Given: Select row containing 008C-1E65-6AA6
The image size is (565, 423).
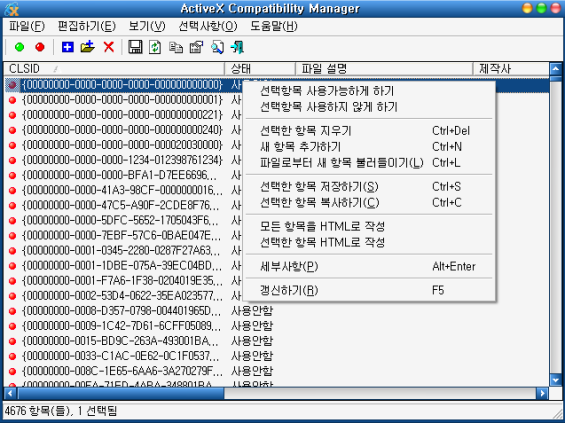Looking at the screenshot, I should pyautogui.click(x=277, y=371).
